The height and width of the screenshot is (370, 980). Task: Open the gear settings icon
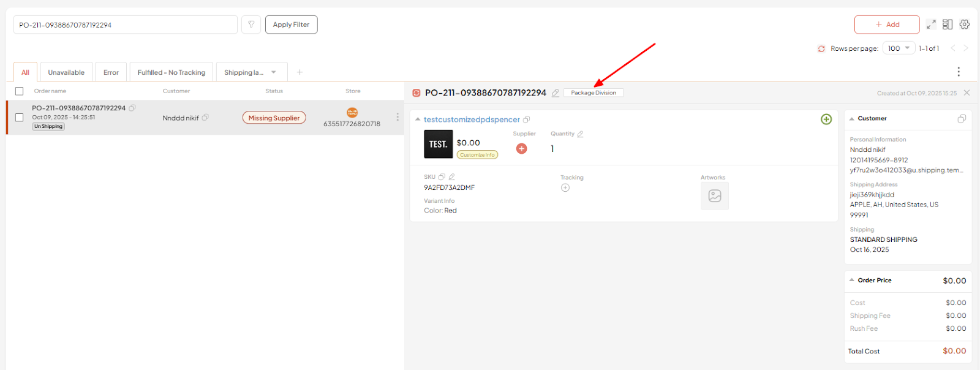click(x=965, y=25)
